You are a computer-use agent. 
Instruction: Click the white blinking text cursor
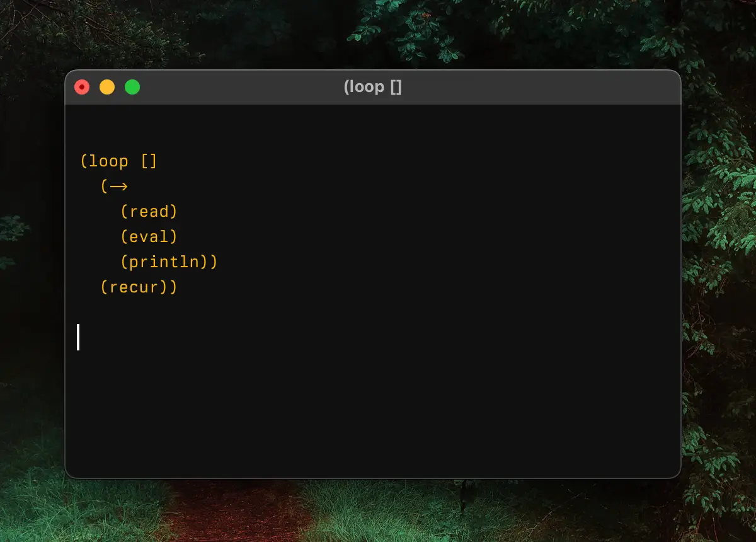[x=78, y=337]
